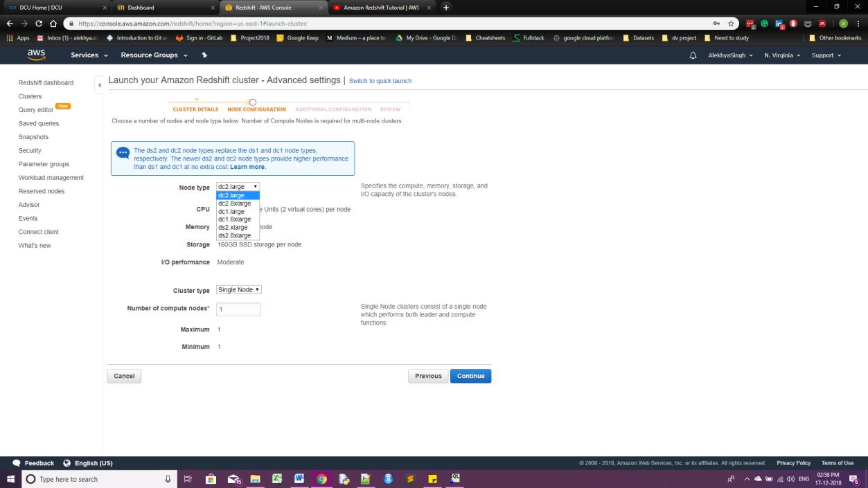Open the Cluster type dropdown

pos(238,289)
